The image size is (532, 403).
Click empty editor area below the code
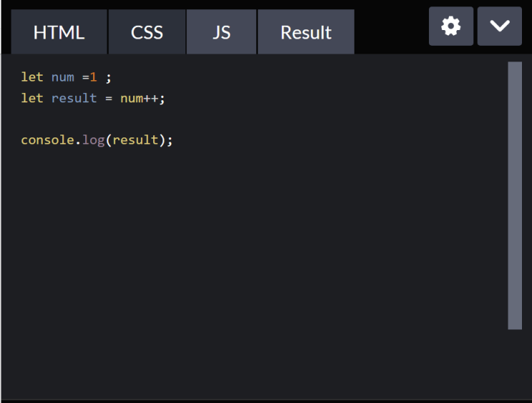pos(254,254)
